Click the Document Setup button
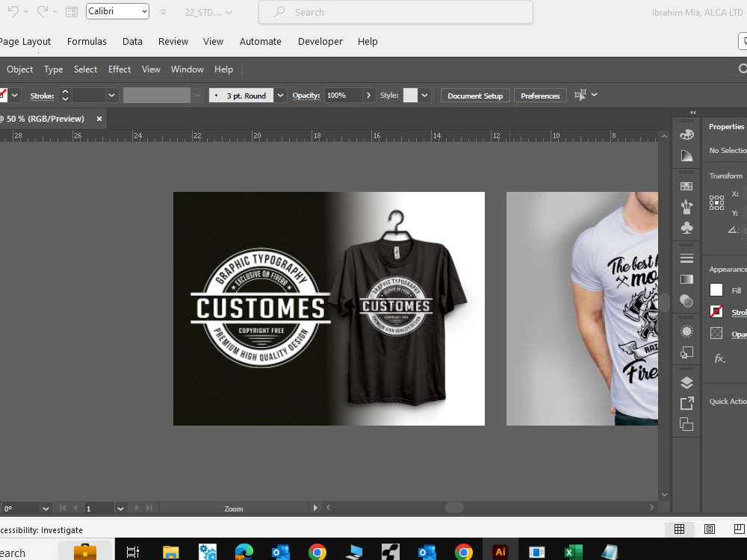This screenshot has width=747, height=560. (x=474, y=95)
